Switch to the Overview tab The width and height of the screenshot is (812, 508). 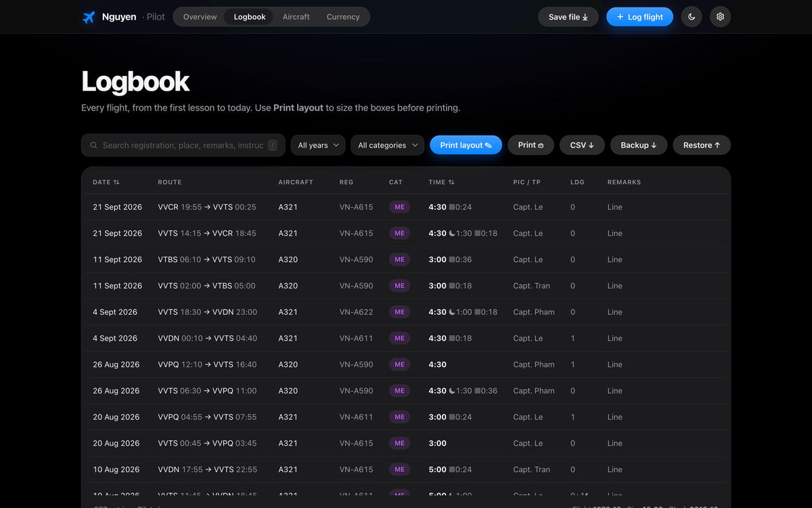[x=200, y=17]
